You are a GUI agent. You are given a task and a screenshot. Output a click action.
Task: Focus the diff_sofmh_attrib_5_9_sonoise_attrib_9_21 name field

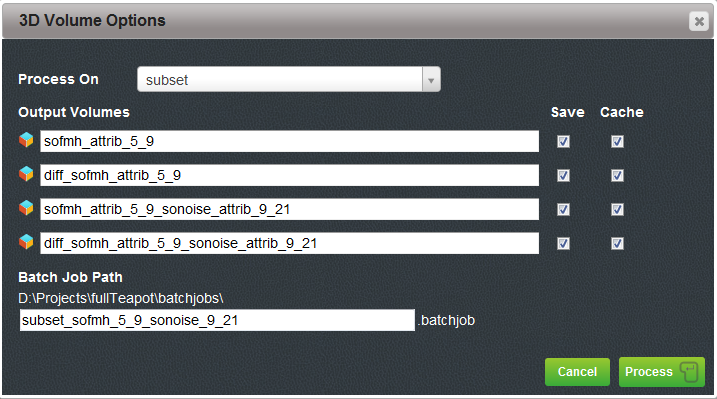289,243
